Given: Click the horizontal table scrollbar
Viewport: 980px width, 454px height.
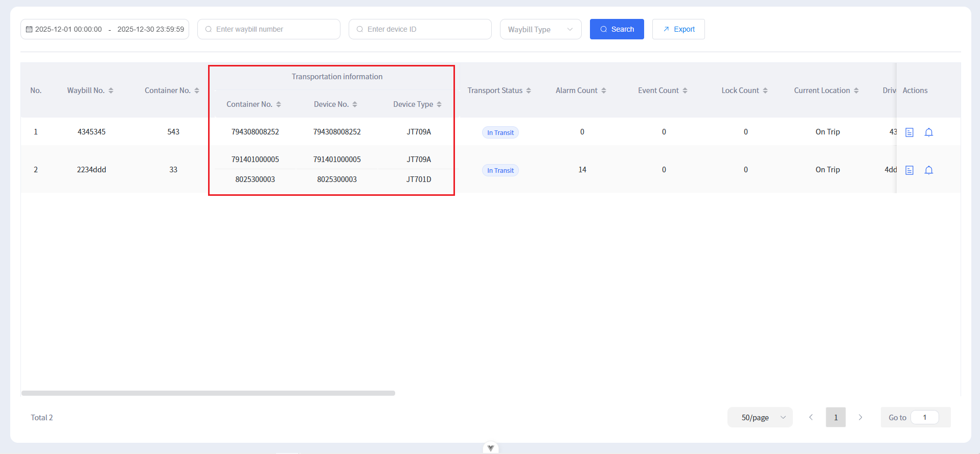Looking at the screenshot, I should tap(208, 393).
